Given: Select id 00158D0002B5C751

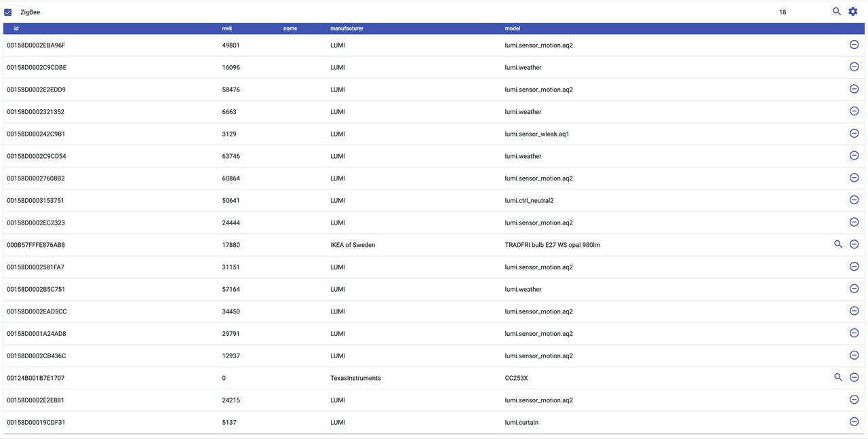Looking at the screenshot, I should 37,289.
